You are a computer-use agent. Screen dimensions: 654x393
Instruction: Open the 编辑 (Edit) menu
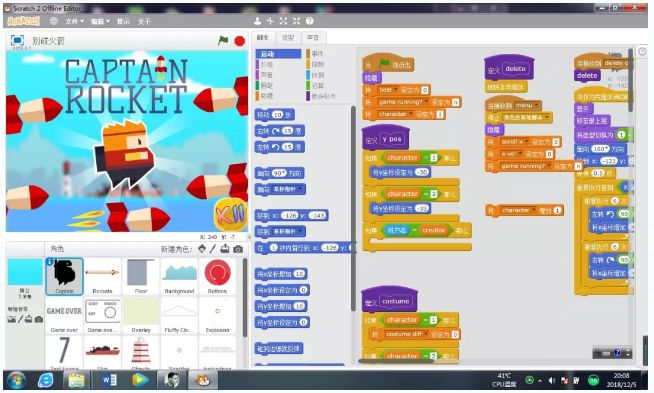pyautogui.click(x=100, y=21)
